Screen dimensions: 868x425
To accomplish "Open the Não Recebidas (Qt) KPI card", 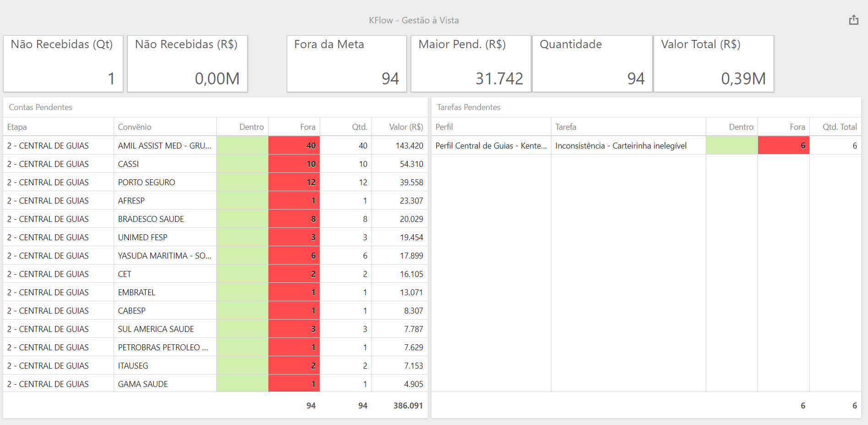I will [x=63, y=64].
